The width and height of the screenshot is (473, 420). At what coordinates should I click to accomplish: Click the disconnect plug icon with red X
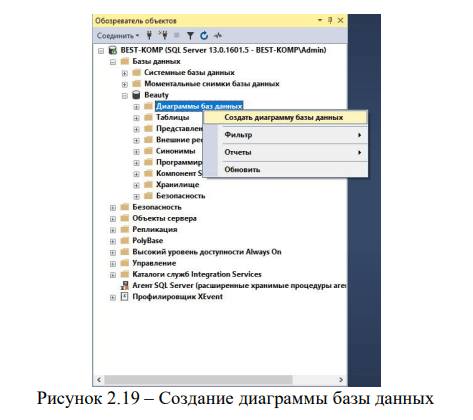click(x=163, y=35)
